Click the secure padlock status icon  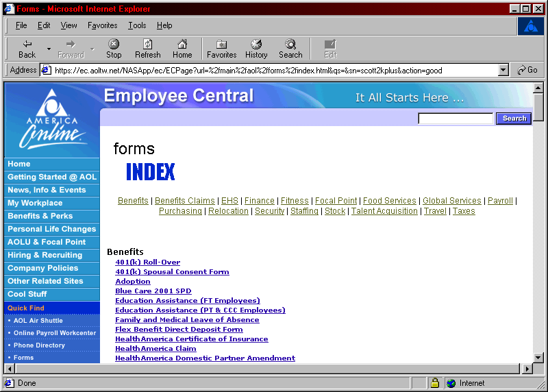[x=435, y=383]
